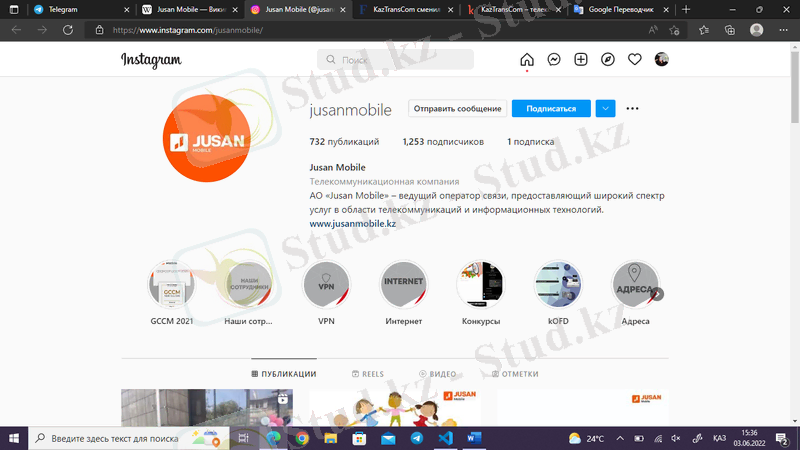Click the address bar URL
This screenshot has height=450, width=800.
click(x=188, y=30)
